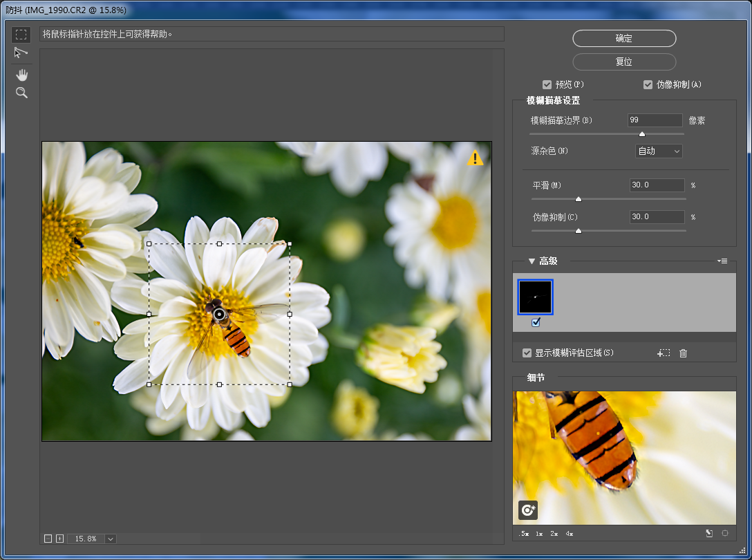Undock the detail loupe panel
752x560 pixels.
(709, 534)
